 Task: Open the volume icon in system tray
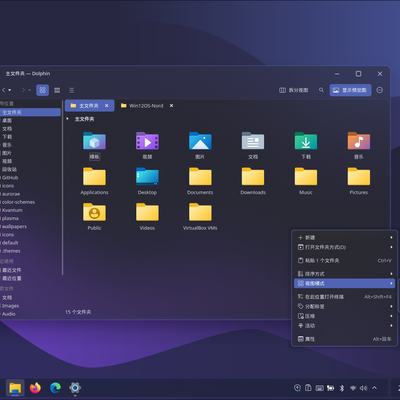click(363, 388)
